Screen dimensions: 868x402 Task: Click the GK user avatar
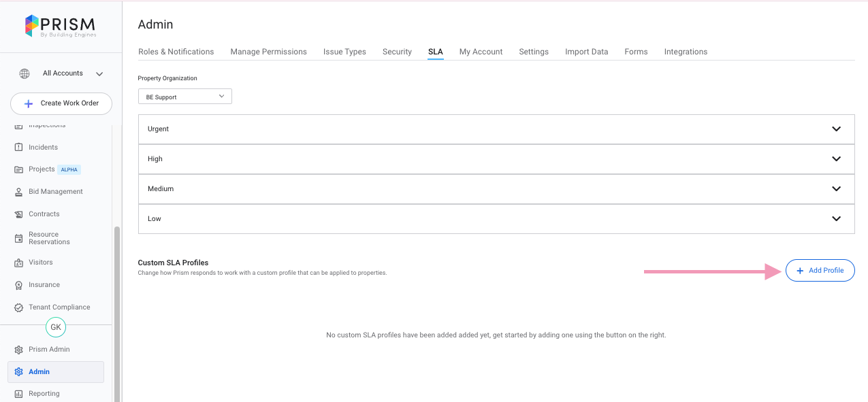coord(56,327)
